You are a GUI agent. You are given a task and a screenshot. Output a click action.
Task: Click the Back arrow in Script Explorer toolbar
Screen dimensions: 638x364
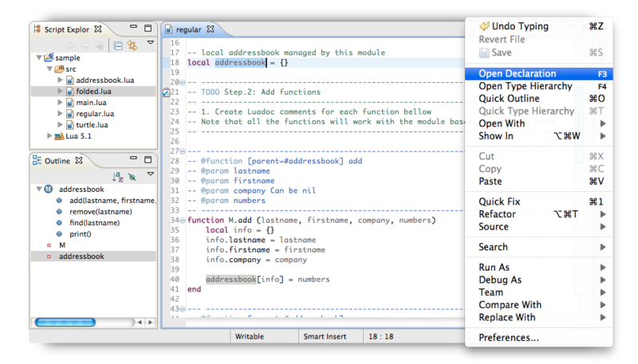pos(70,45)
